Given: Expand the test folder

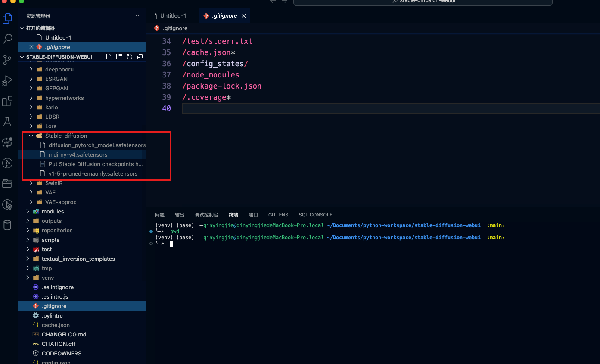Looking at the screenshot, I should pyautogui.click(x=28, y=249).
